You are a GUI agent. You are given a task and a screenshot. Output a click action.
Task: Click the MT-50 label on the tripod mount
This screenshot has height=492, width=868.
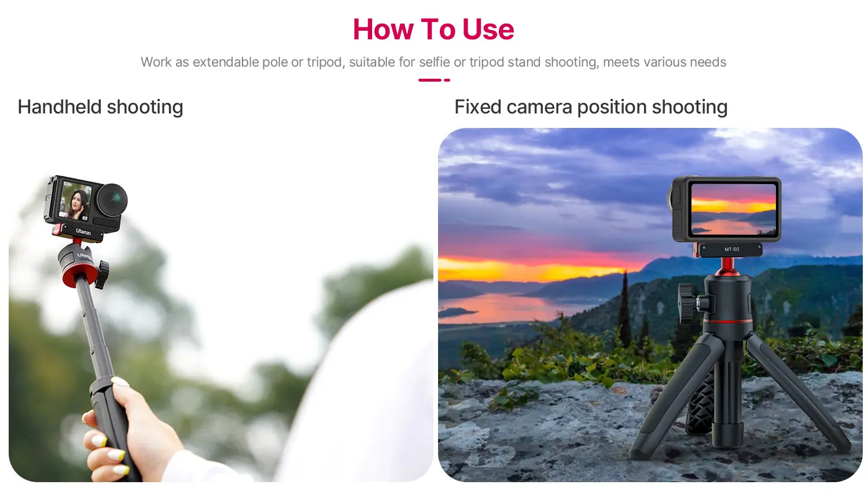coord(731,249)
